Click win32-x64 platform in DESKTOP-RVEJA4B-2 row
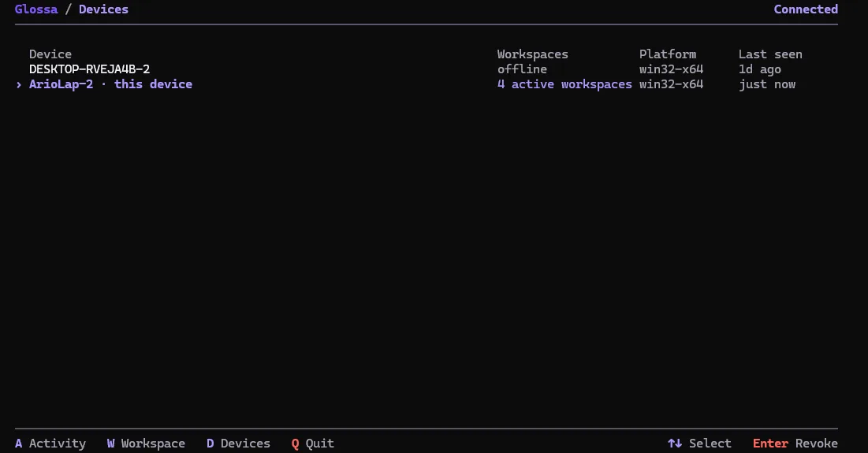The height and width of the screenshot is (453, 868). (x=672, y=69)
